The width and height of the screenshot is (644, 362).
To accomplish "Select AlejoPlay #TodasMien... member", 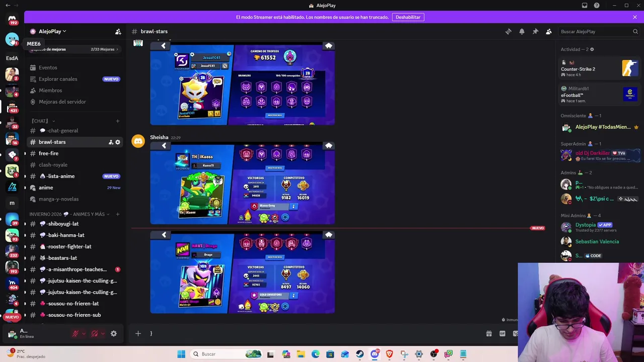I will [600, 127].
